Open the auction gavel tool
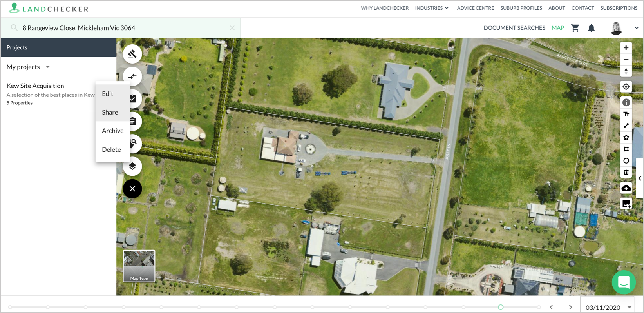The image size is (644, 313). pyautogui.click(x=132, y=54)
